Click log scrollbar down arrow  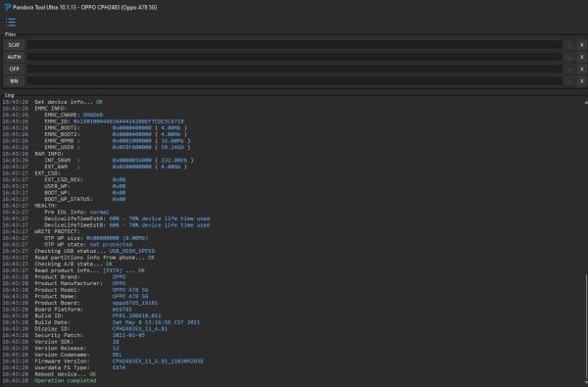coord(586,382)
